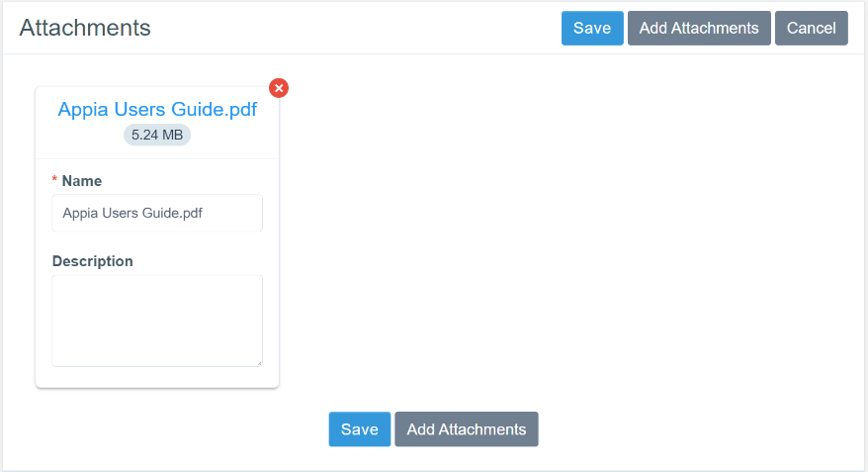This screenshot has width=868, height=472.
Task: Click the red required asterisk beside Name
Action: [x=54, y=181]
